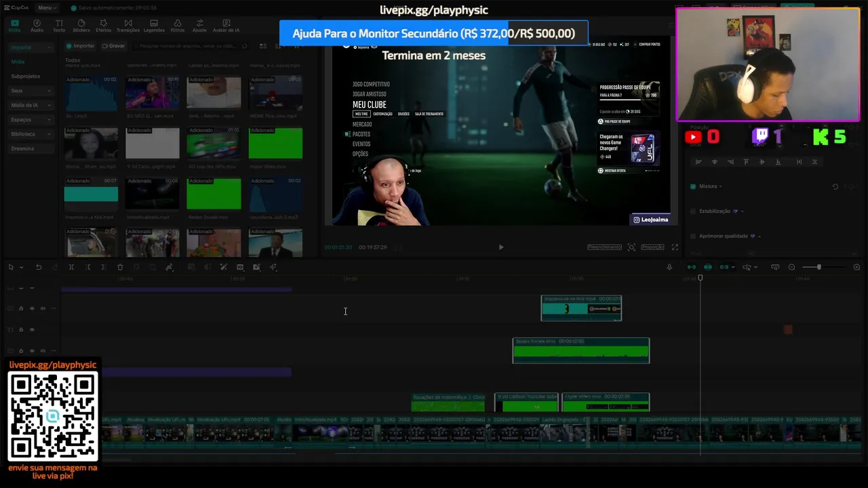Toggle auto snapping
The image size is (868, 488).
coord(708,267)
